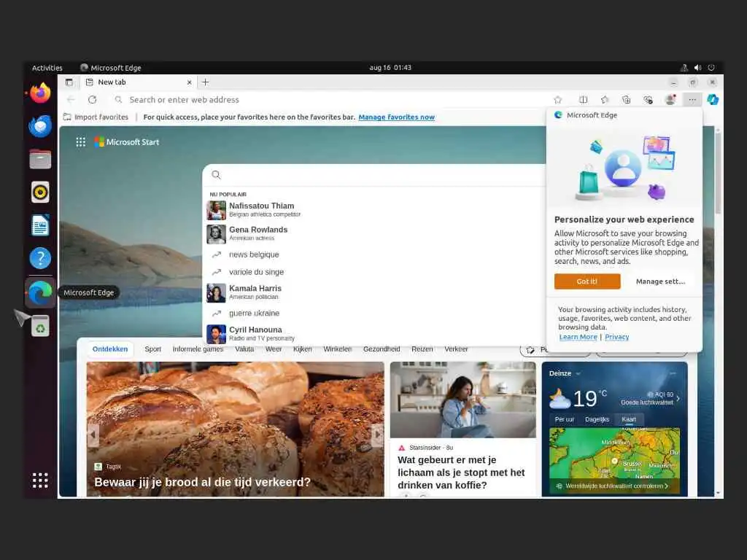Select Kamala Harris suggestion
This screenshot has height=560, width=747.
click(x=374, y=292)
